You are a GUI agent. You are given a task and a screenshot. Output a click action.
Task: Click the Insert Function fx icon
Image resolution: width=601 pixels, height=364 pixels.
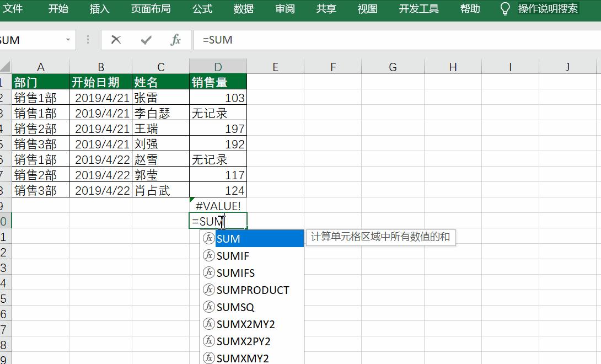[x=175, y=40]
